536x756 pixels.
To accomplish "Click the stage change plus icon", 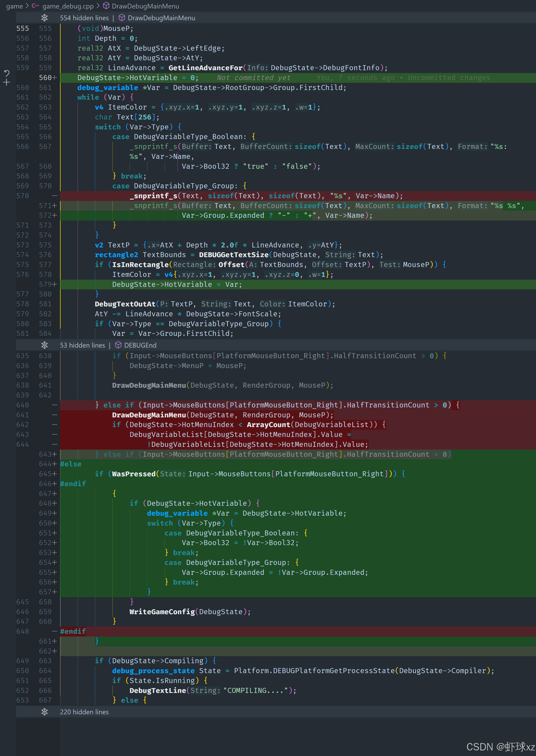I will click(7, 82).
